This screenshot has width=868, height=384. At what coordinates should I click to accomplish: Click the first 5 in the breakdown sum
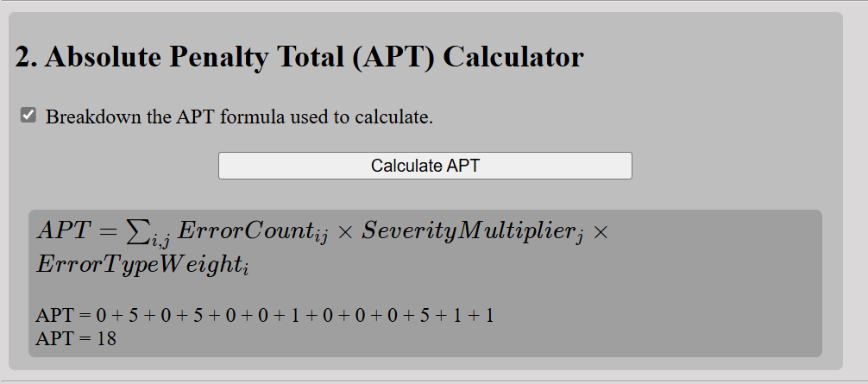[133, 315]
